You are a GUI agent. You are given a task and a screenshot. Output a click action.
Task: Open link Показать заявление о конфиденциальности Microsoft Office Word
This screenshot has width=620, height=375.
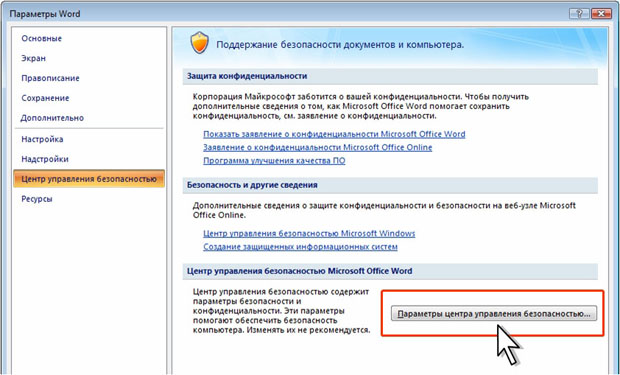click(334, 134)
